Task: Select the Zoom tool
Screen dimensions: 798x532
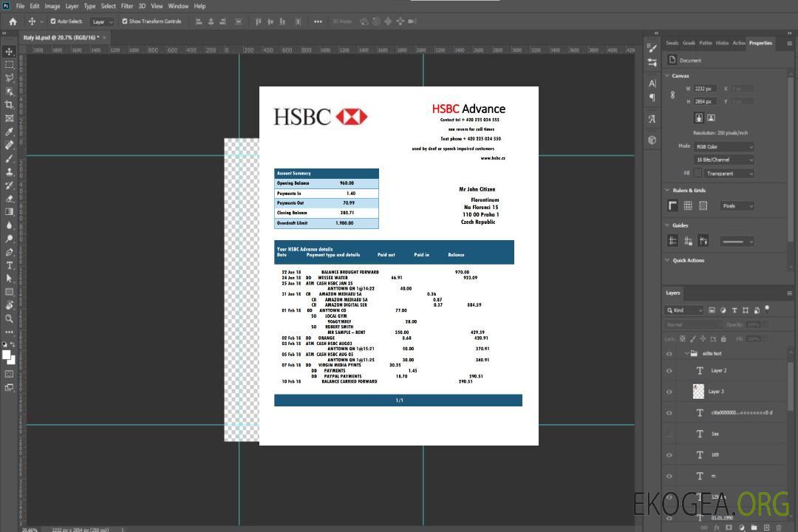Action: pyautogui.click(x=9, y=318)
